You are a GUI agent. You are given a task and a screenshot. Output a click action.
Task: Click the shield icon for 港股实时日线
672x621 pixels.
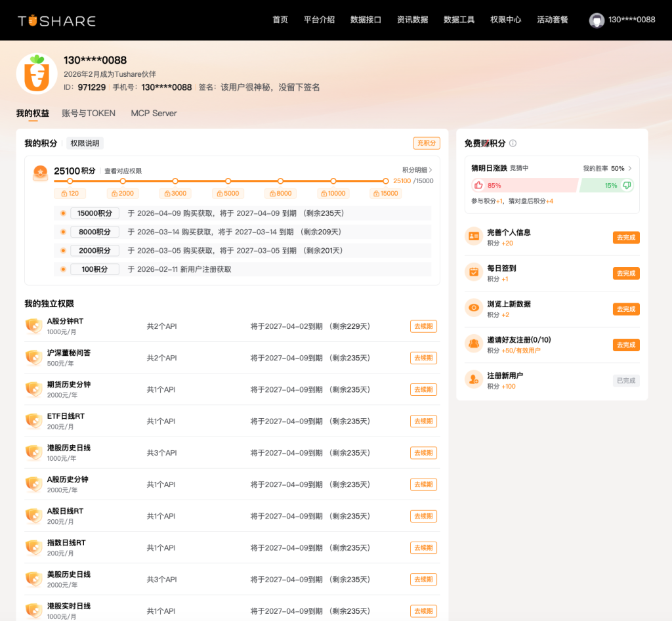click(x=34, y=611)
